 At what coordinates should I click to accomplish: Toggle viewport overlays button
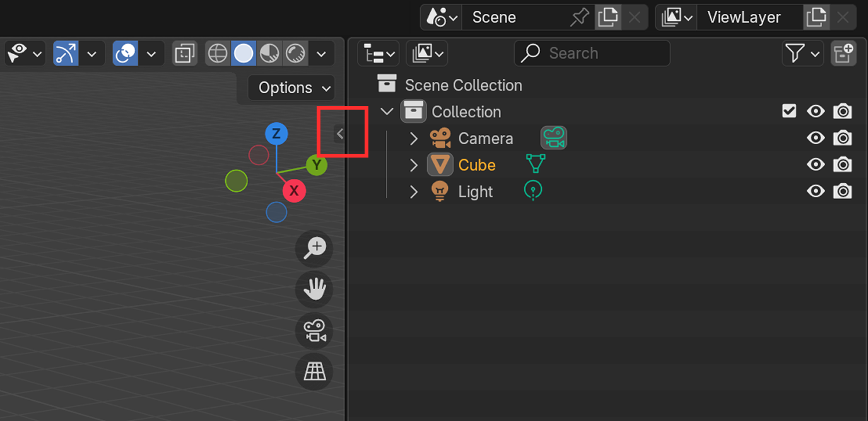click(x=126, y=54)
